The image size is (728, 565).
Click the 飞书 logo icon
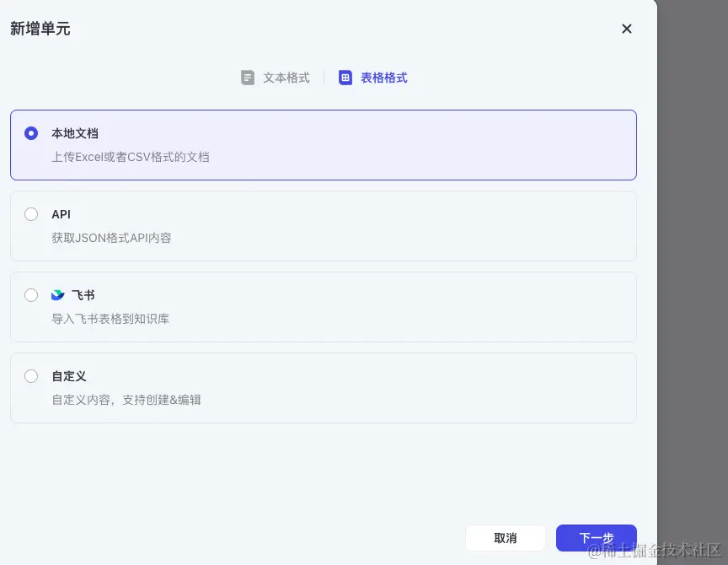click(x=58, y=295)
